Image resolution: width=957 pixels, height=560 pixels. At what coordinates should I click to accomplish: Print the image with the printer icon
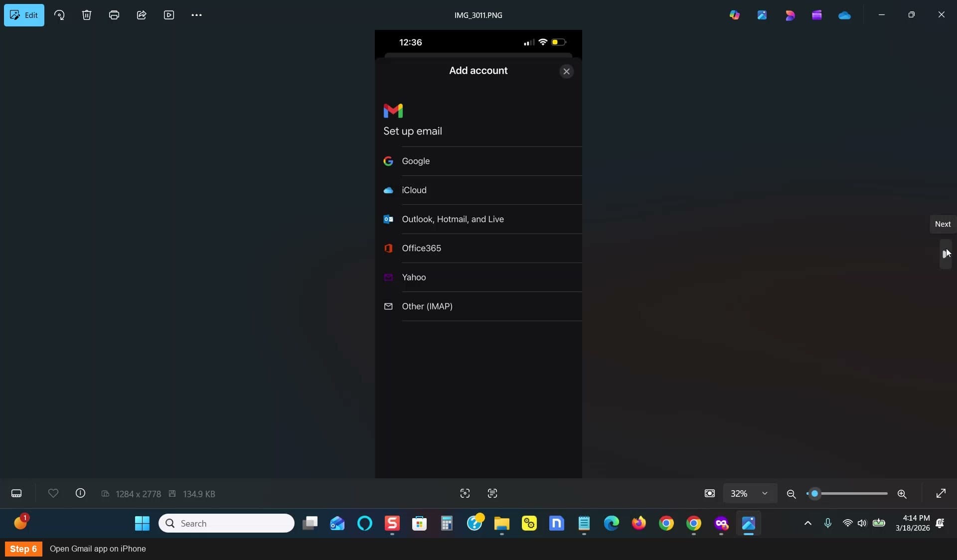[x=114, y=15]
